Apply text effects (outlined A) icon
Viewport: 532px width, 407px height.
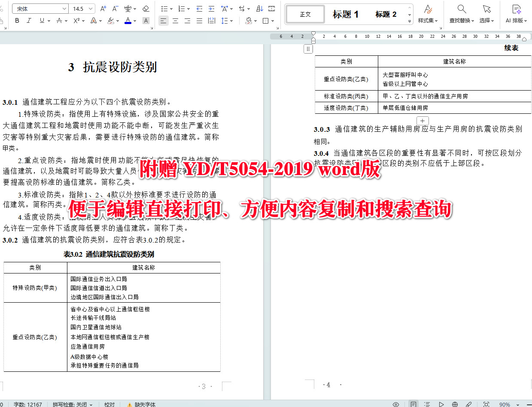pos(94,21)
